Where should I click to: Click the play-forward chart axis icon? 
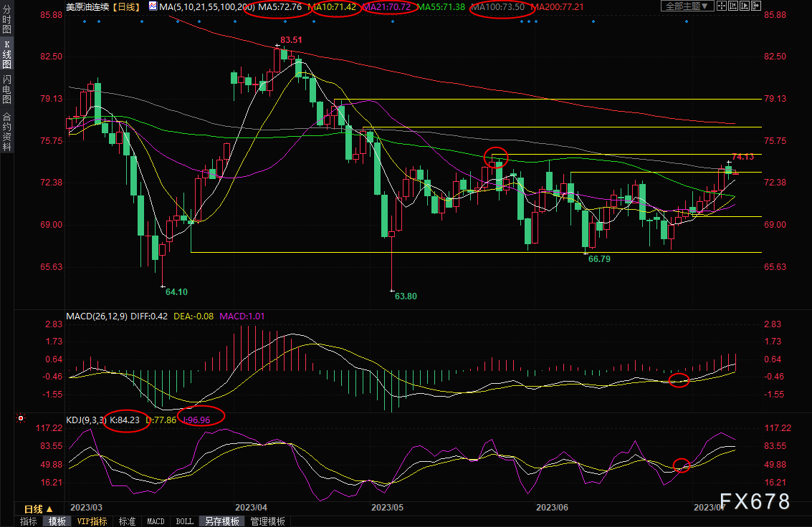click(745, 6)
